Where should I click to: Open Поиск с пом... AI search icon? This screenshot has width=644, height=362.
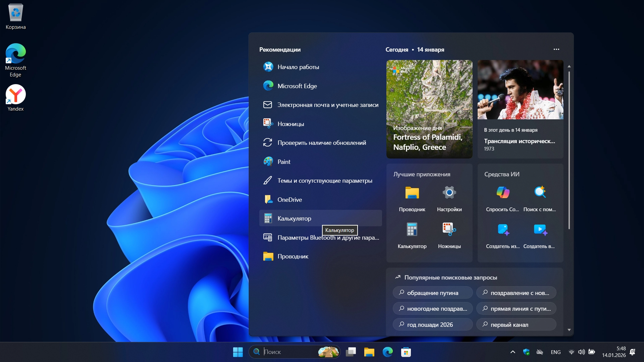(540, 193)
